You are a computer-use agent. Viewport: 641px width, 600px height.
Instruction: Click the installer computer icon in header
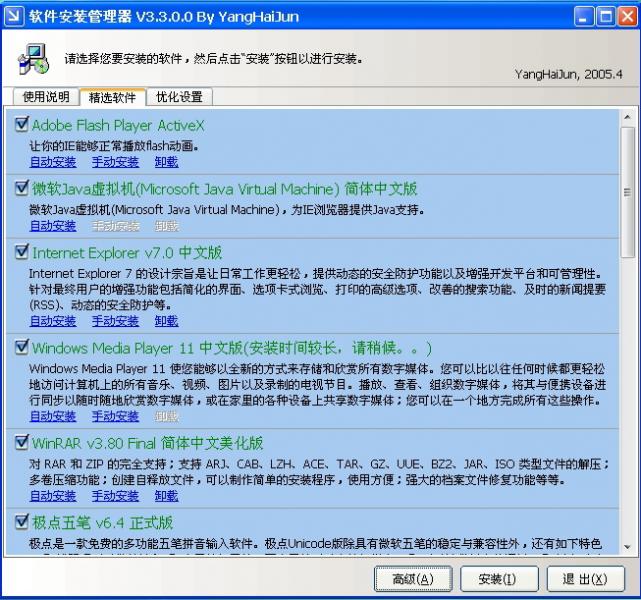point(33,59)
